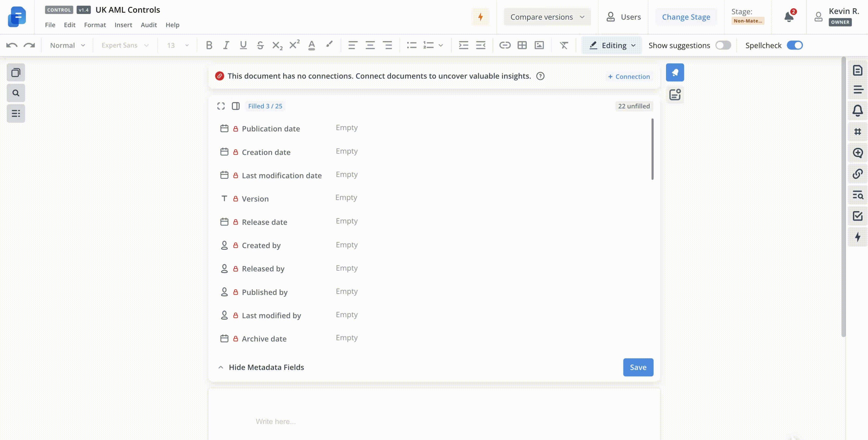Screen dimensions: 868x440
Task: Click the + Connection link
Action: [x=629, y=76]
